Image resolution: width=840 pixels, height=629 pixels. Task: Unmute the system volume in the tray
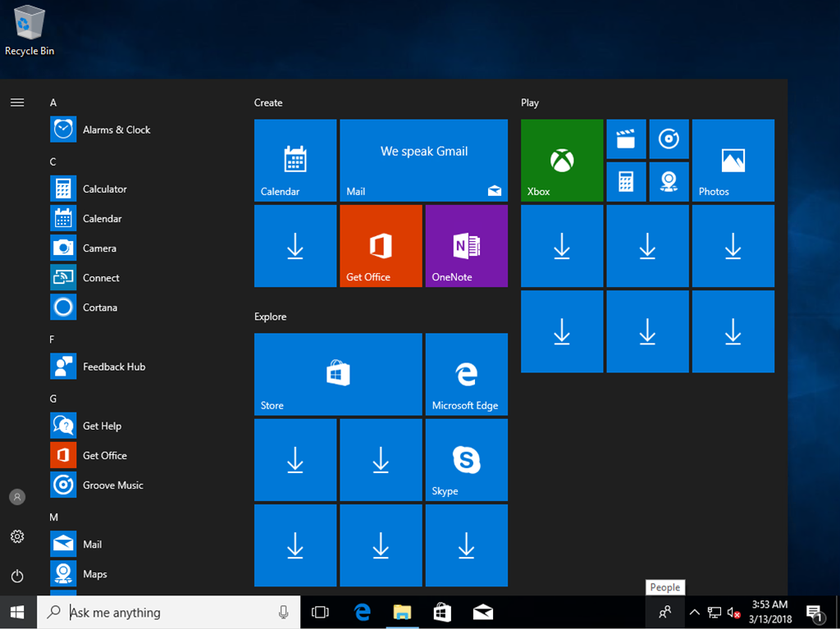click(x=733, y=612)
